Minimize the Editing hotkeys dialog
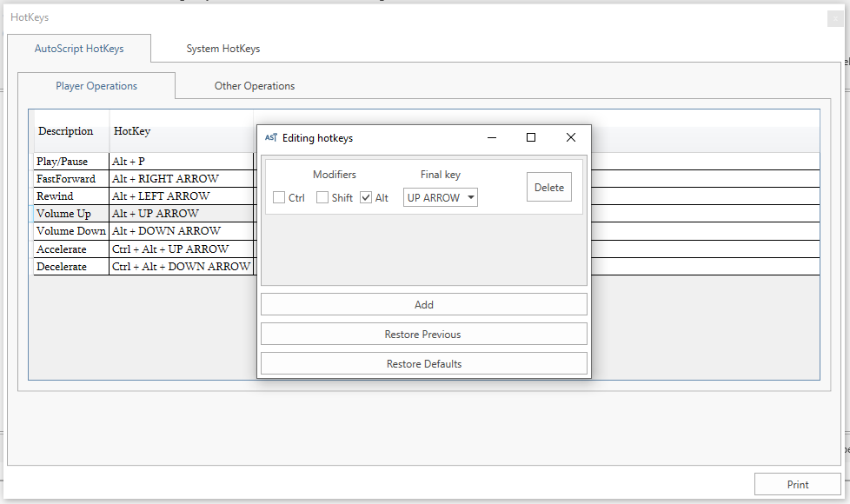The image size is (850, 504). [x=492, y=137]
